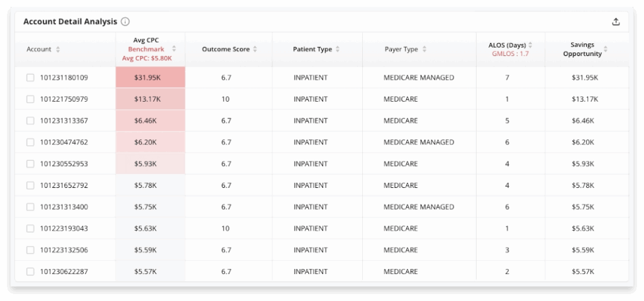Enable checkbox for account 101231652792

pos(30,185)
